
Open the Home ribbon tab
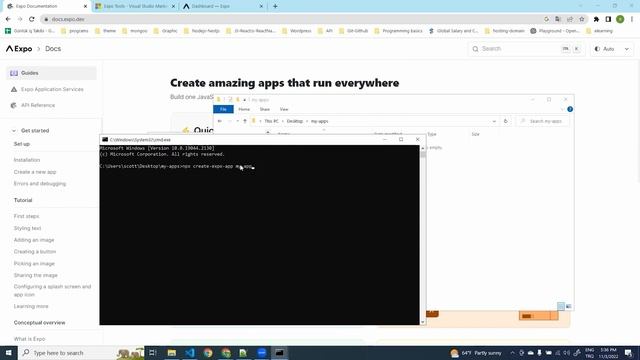click(244, 109)
